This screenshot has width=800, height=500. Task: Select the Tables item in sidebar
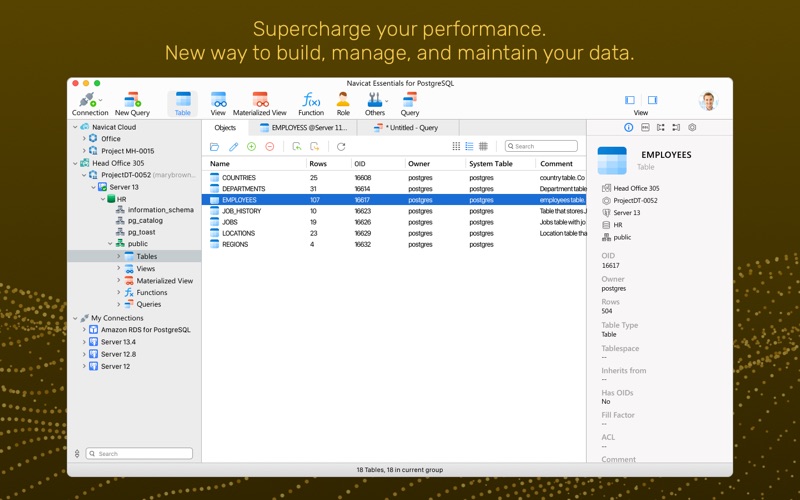135,256
